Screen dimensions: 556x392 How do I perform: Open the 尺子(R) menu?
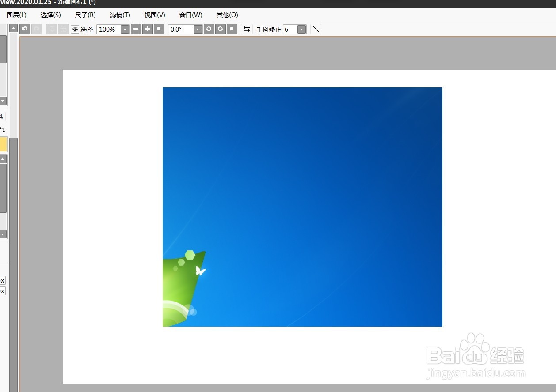(85, 15)
